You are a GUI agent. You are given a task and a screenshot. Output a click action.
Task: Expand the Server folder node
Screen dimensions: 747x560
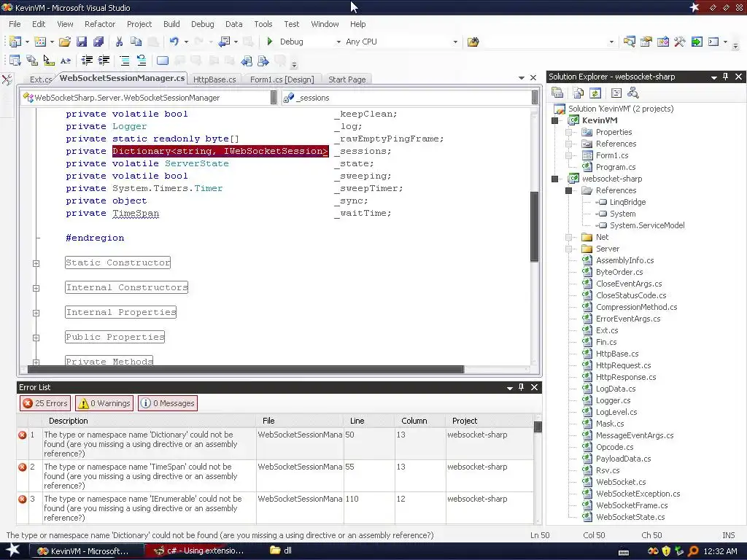568,249
